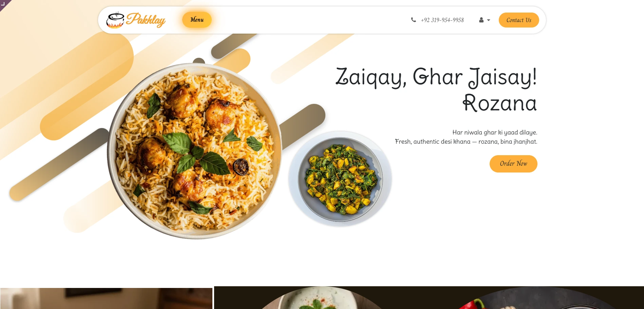Image resolution: width=644 pixels, height=309 pixels.
Task: Call the +92 319-954-9958 number link
Action: [x=442, y=20]
